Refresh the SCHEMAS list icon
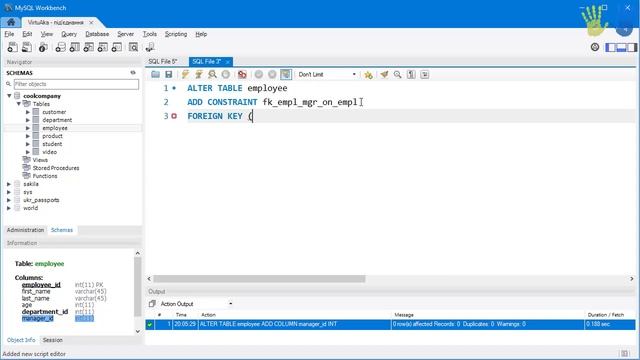Viewport: 640px width, 360px height. 133,73
